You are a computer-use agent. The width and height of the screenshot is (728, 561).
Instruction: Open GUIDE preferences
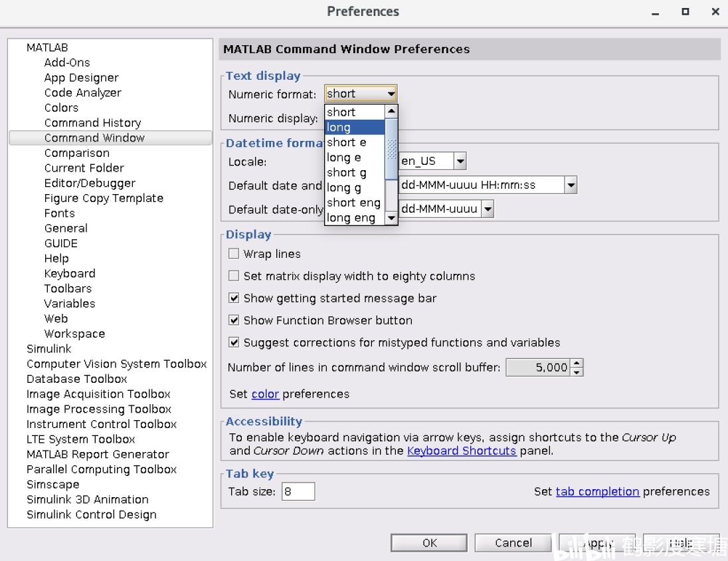pos(61,243)
